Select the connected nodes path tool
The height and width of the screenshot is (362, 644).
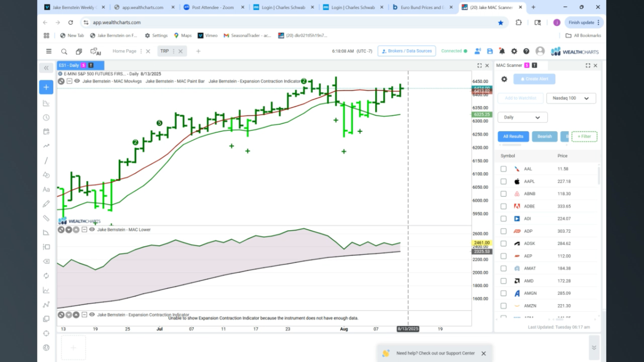click(x=46, y=305)
